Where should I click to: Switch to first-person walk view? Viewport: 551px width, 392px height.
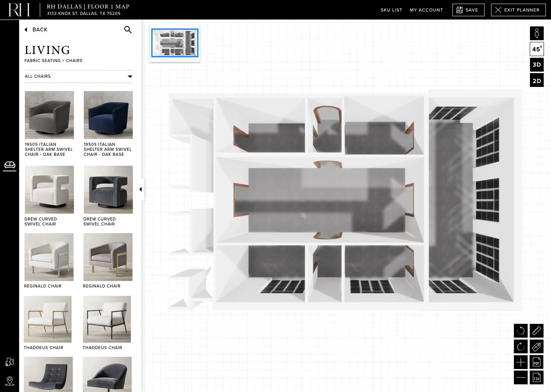(537, 33)
